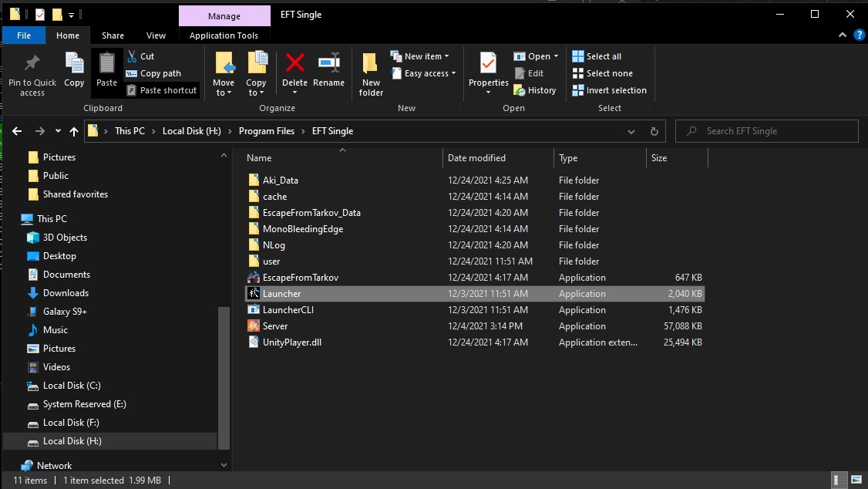
Task: Open Properties checkmark icon
Action: (488, 63)
